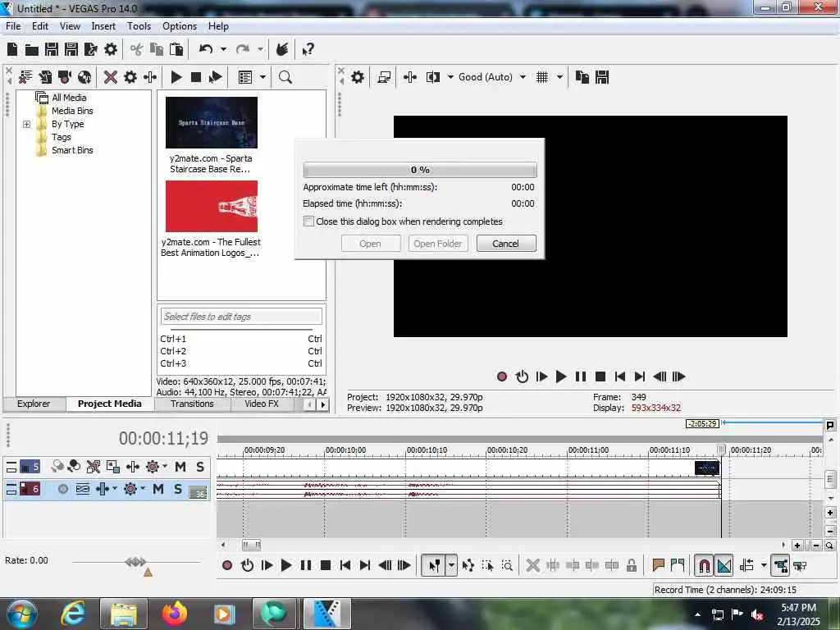Image resolution: width=840 pixels, height=630 pixels.
Task: Click the Render As icon in main toolbar
Action: click(91, 50)
